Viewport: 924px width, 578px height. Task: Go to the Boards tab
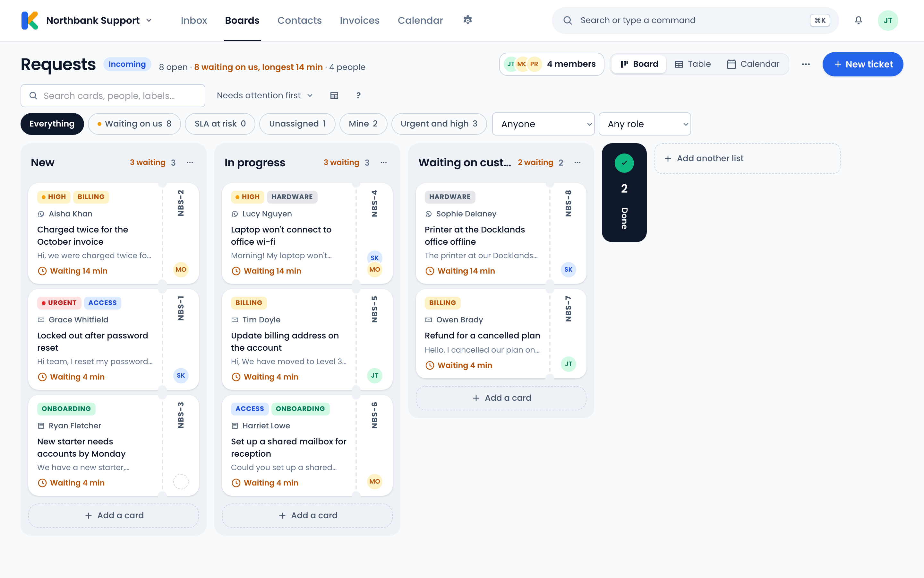[x=242, y=20]
